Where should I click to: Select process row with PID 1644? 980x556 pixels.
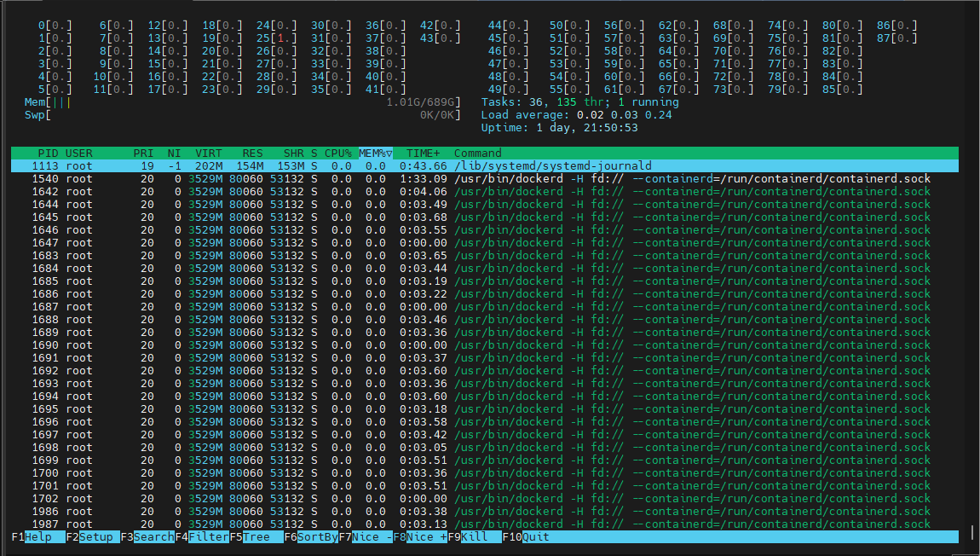click(484, 205)
